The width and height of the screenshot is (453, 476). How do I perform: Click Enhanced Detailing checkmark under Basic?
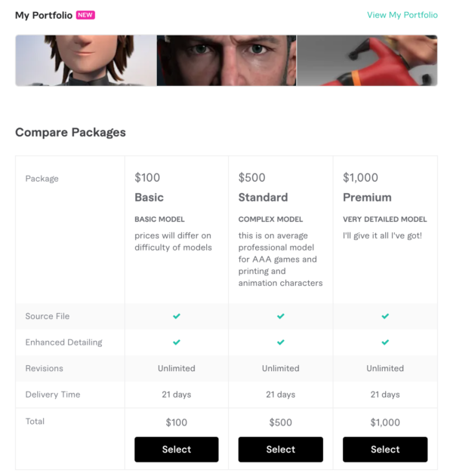point(177,342)
